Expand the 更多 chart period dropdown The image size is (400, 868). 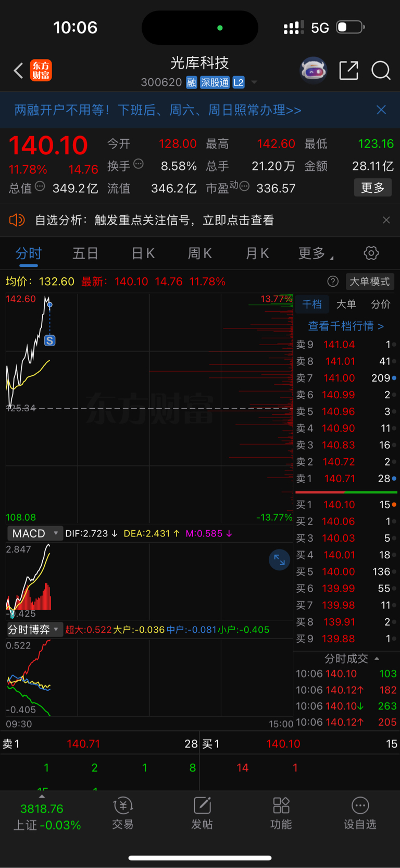point(316,253)
